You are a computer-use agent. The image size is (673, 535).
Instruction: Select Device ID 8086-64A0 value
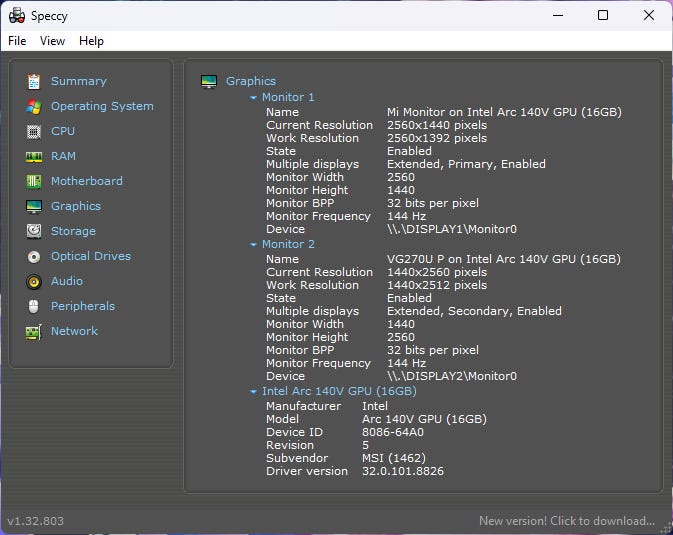393,432
